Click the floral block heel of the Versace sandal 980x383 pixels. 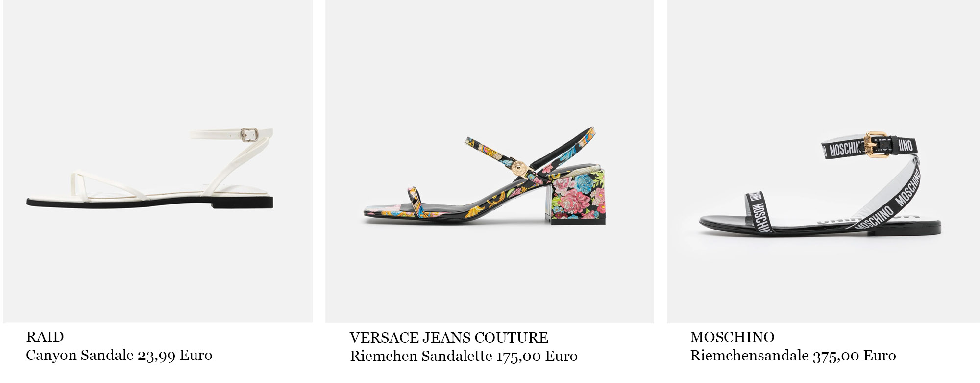[578, 195]
